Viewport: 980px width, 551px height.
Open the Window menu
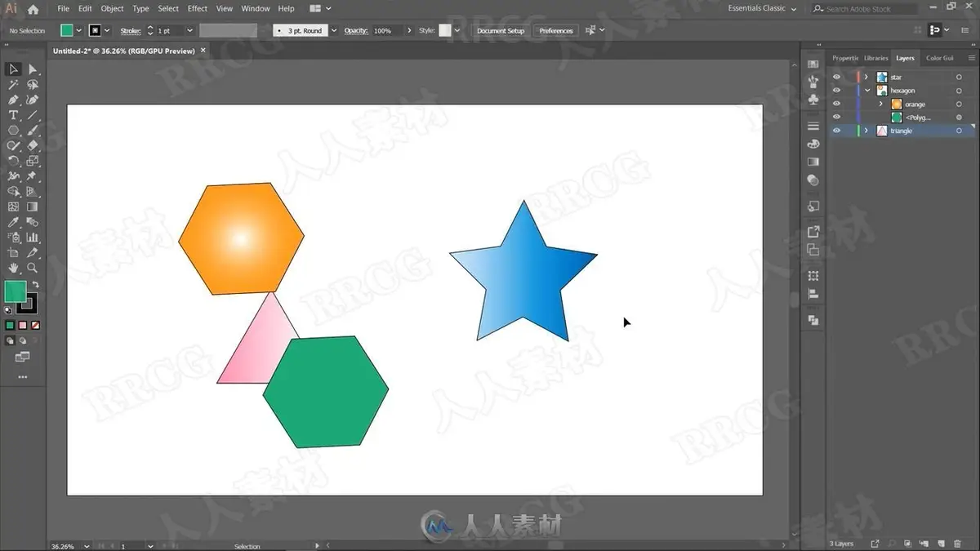[256, 8]
